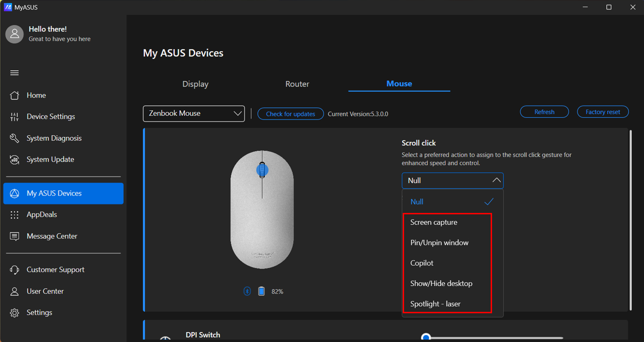644x342 pixels.
Task: Click the Hello there! greeting
Action: (x=48, y=29)
